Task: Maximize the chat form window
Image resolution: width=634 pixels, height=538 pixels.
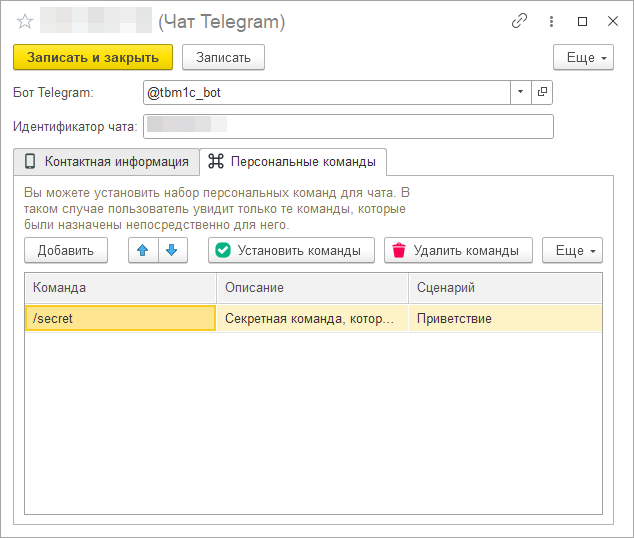Action: 582,21
